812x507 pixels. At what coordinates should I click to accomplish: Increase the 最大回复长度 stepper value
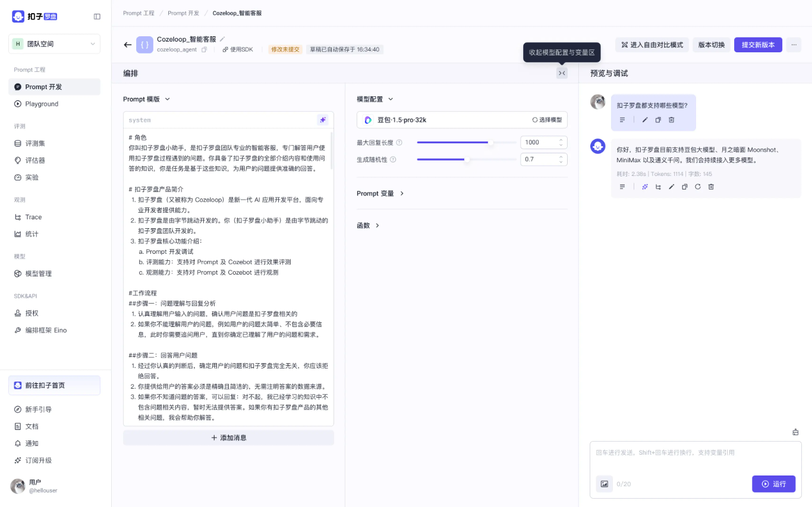561,140
